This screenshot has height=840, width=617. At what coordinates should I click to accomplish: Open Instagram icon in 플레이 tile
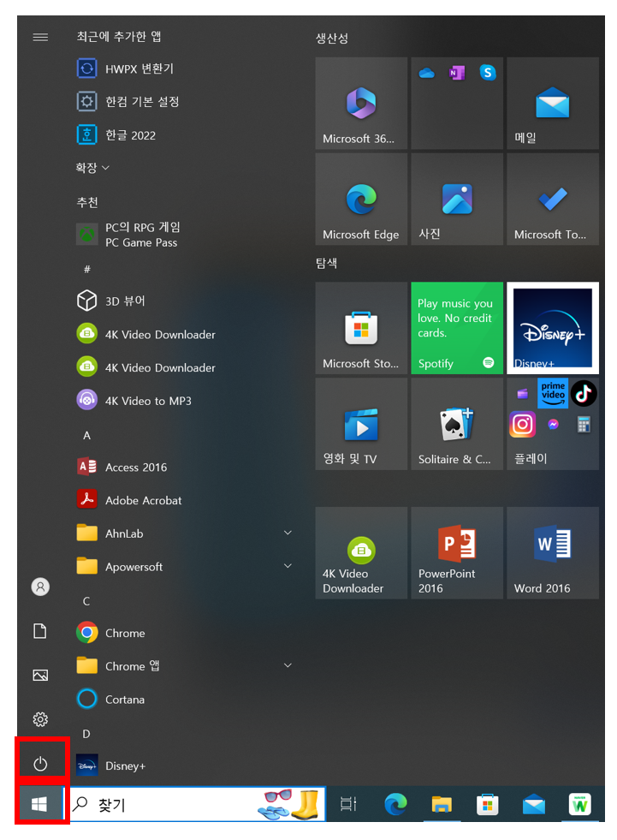point(522,425)
